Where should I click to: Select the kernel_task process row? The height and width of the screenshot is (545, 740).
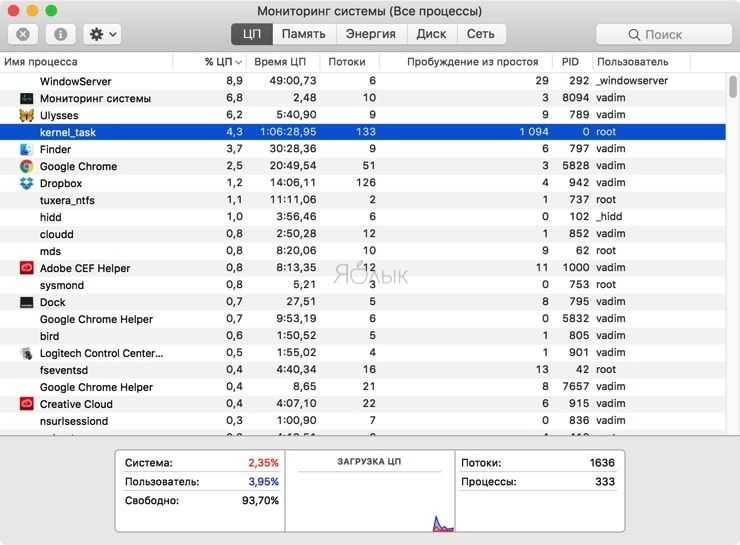pos(362,132)
